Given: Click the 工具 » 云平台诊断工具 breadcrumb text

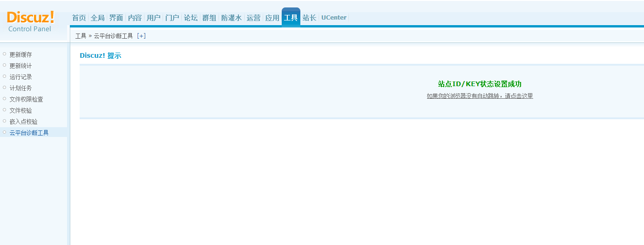Looking at the screenshot, I should pyautogui.click(x=104, y=36).
